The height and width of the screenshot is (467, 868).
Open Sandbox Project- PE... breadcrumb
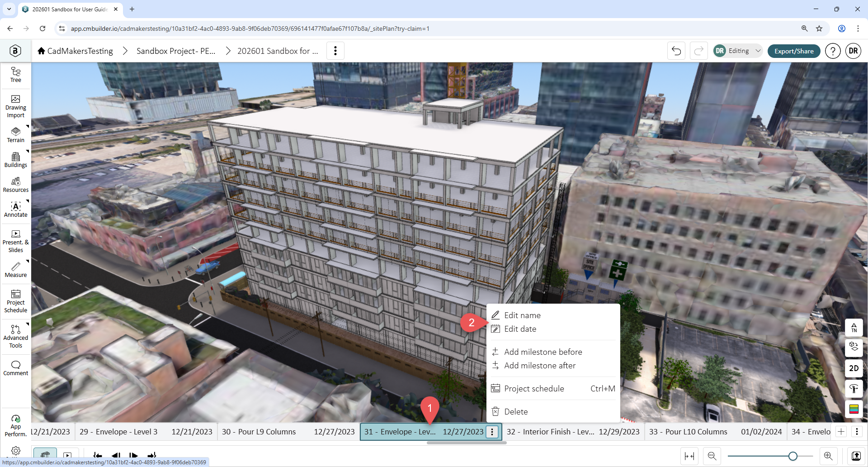click(x=176, y=51)
